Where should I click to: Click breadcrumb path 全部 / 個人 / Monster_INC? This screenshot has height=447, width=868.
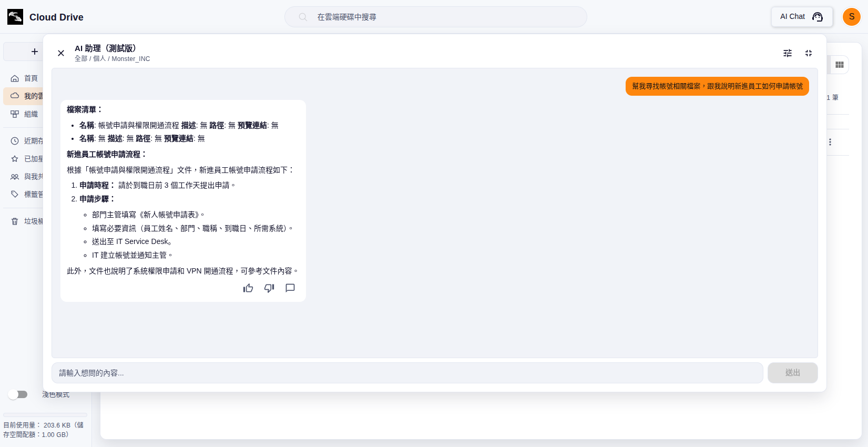coord(113,59)
